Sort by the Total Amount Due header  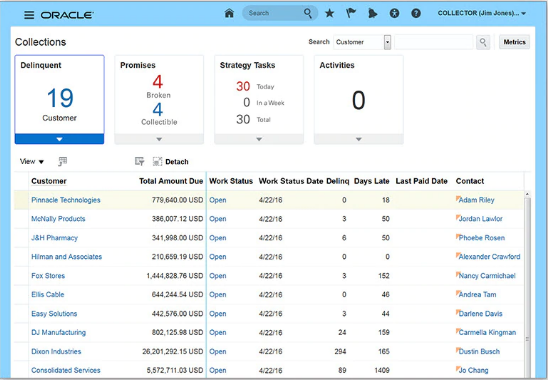[x=171, y=181]
